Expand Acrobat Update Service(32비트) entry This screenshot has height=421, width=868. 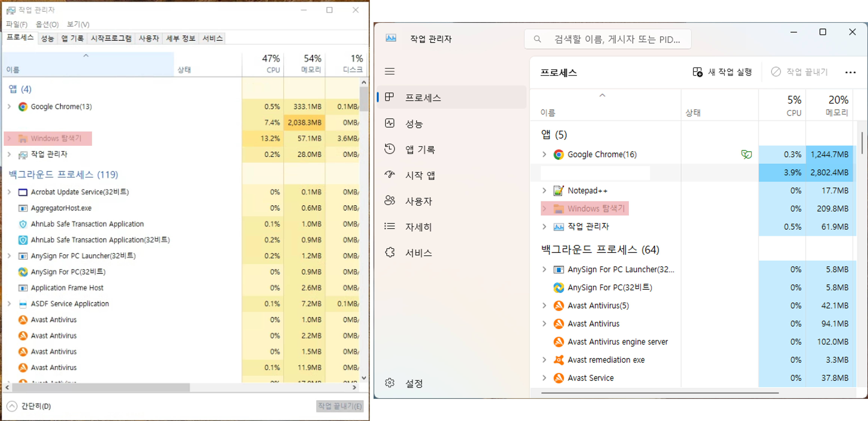[x=9, y=192]
